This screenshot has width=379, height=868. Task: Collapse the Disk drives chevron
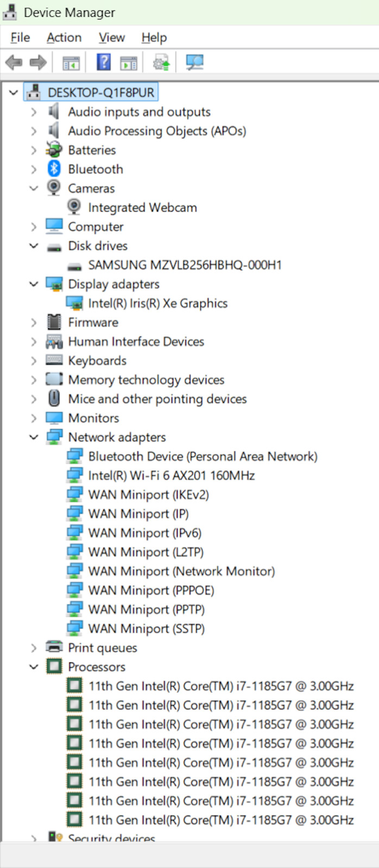(x=34, y=246)
